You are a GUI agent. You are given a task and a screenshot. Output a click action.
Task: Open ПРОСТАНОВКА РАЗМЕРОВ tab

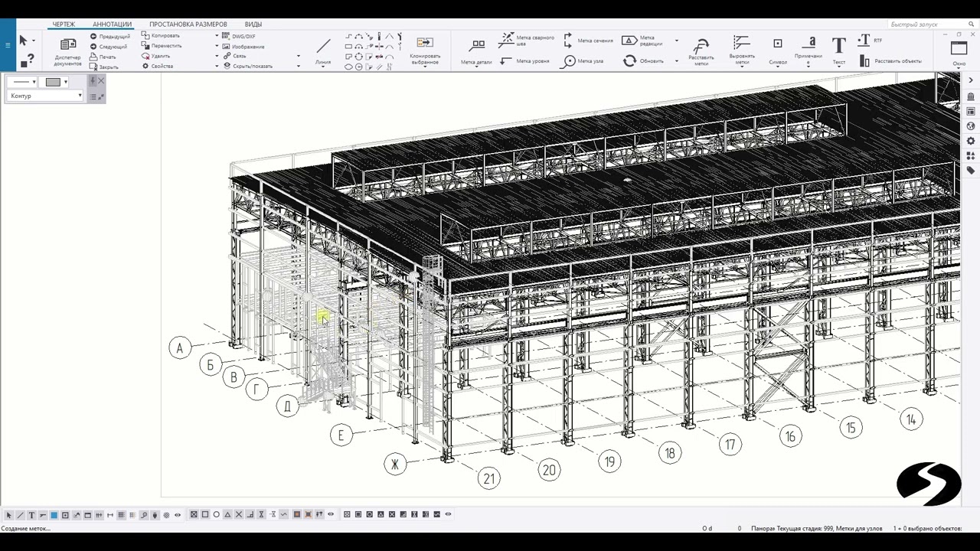[188, 24]
